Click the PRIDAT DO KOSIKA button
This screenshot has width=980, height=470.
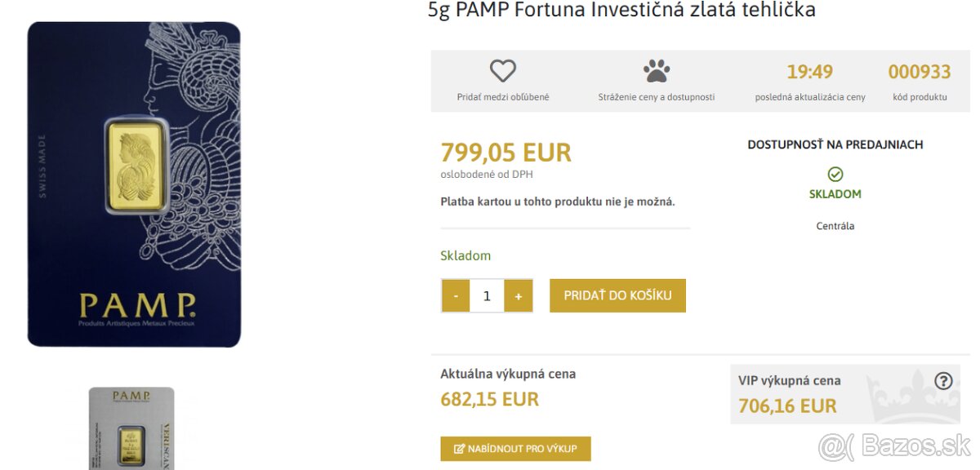(618, 295)
